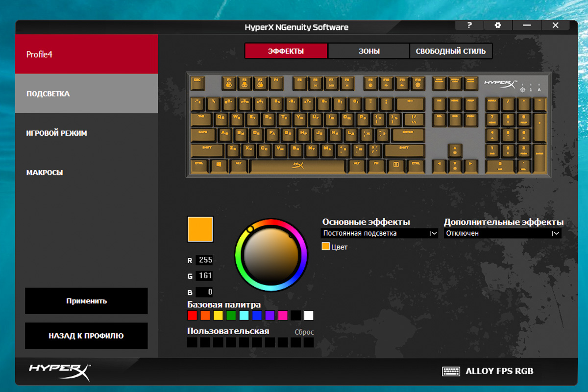Minimize the HyperX NGenuity window

coord(527,25)
